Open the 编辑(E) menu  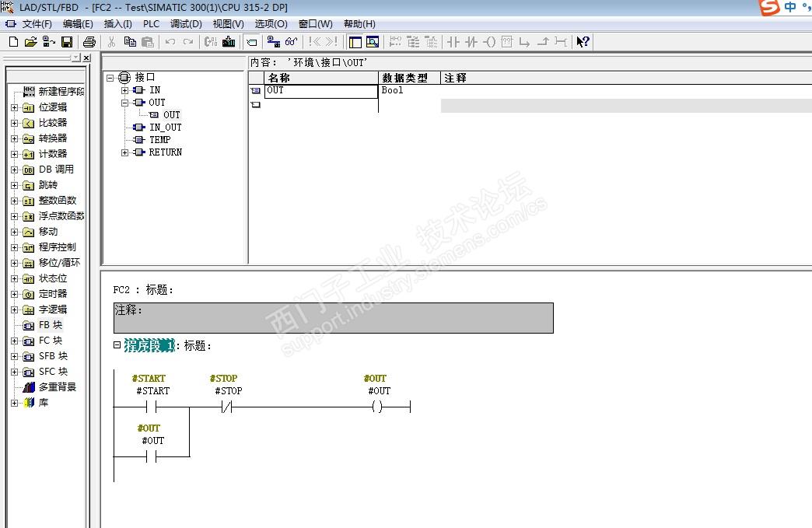[78, 24]
